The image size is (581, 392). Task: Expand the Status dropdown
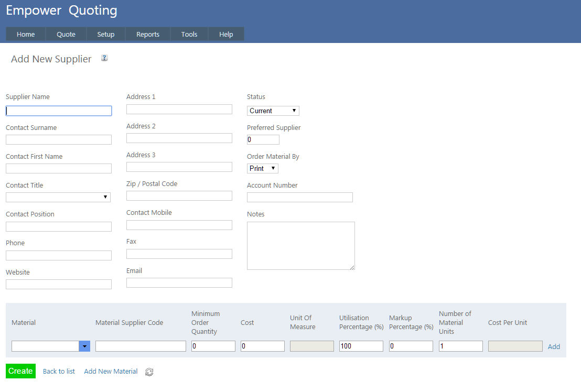(x=273, y=111)
